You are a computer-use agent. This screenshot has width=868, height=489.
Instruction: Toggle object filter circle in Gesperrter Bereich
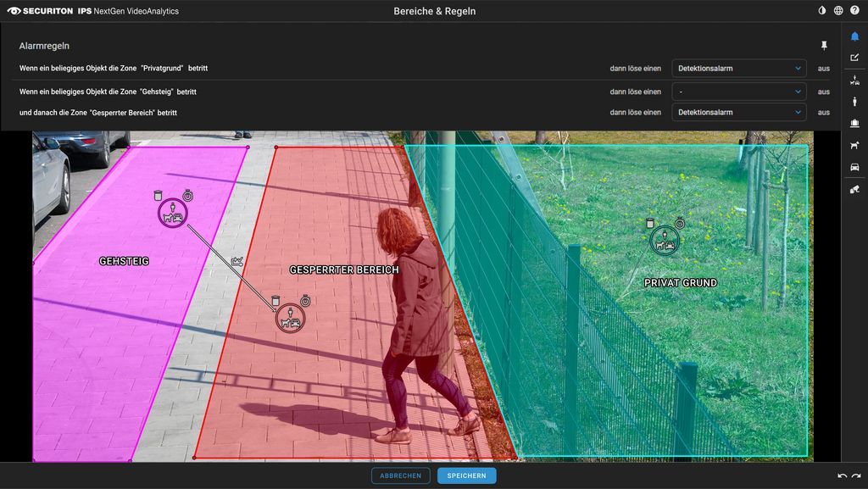[x=290, y=319]
